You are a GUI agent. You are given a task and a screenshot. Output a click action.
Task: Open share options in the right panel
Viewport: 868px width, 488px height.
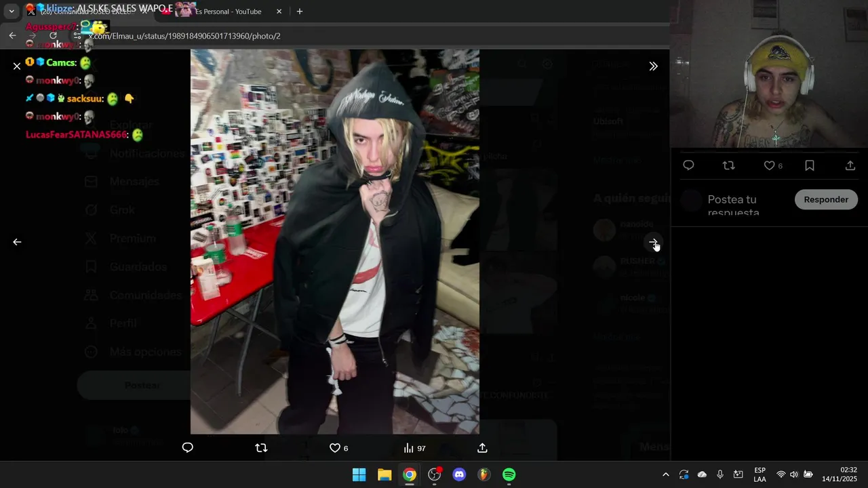pos(850,165)
